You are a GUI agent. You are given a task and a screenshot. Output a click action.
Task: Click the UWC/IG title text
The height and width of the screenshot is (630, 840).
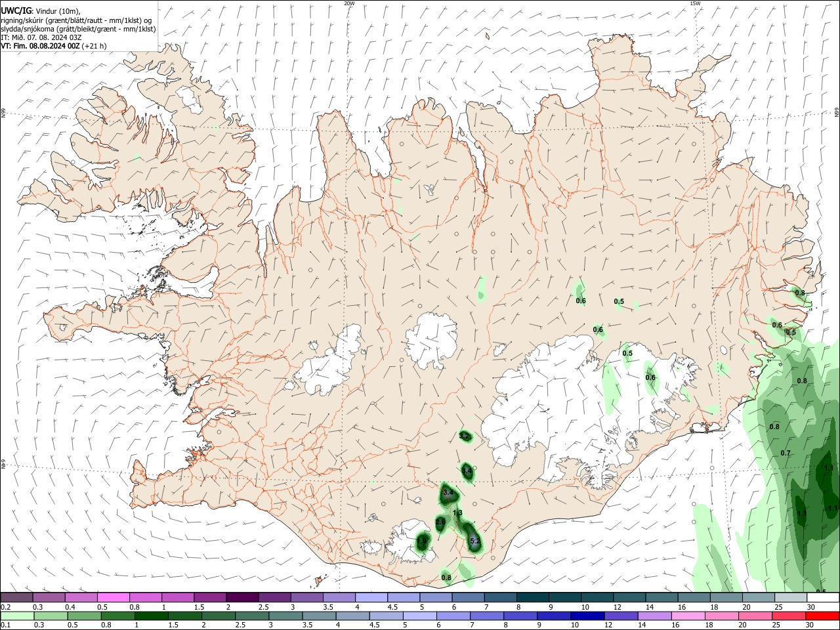(x=16, y=10)
